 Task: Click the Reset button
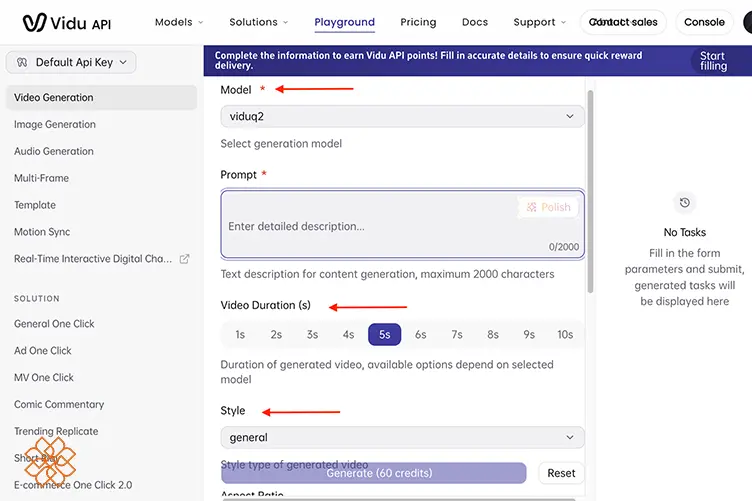[561, 473]
